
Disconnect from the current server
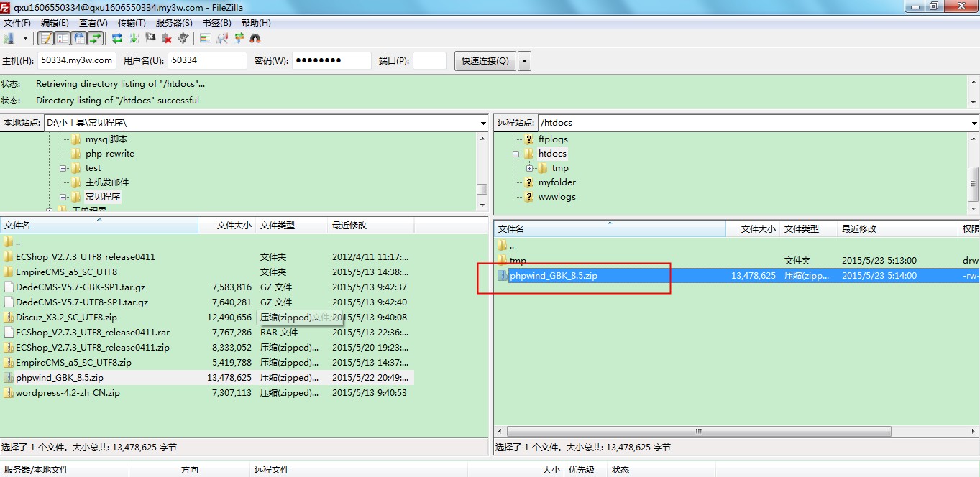point(167,38)
